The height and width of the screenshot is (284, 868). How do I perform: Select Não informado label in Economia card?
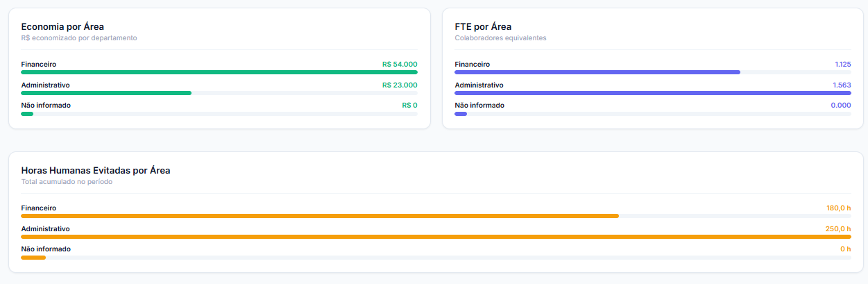point(46,105)
